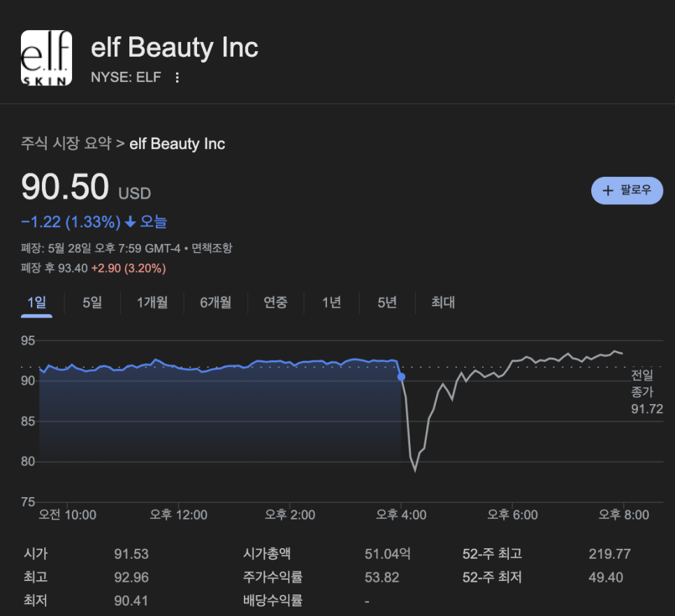
Task: Click the 52-주 최저 value 49.40
Action: tap(606, 578)
